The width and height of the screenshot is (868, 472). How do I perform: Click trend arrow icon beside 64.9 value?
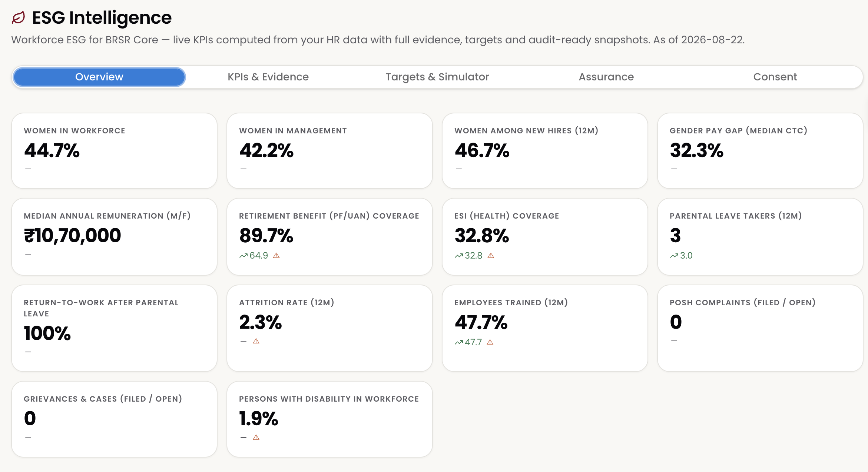(243, 256)
